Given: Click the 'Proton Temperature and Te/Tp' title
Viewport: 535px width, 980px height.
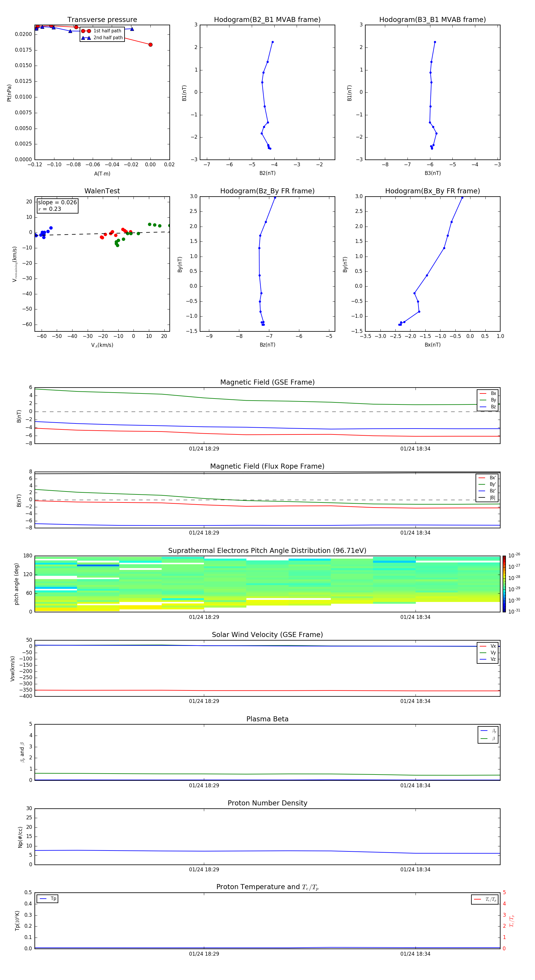Looking at the screenshot, I should (x=267, y=887).
